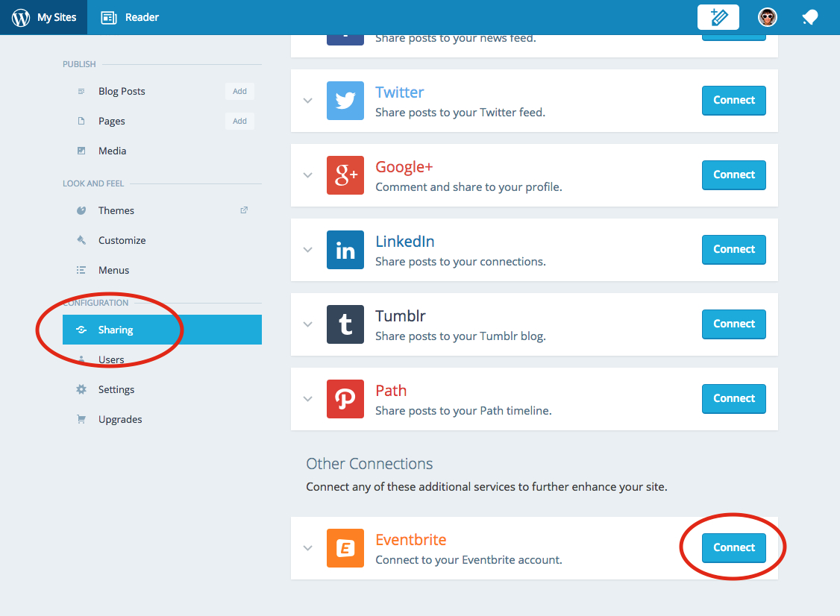
Task: Open Pages in sidebar
Action: [111, 121]
